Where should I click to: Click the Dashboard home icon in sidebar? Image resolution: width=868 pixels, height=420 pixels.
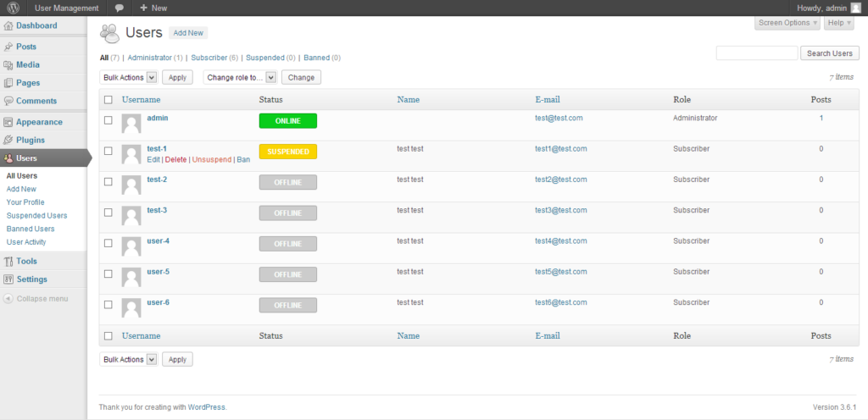[8, 26]
